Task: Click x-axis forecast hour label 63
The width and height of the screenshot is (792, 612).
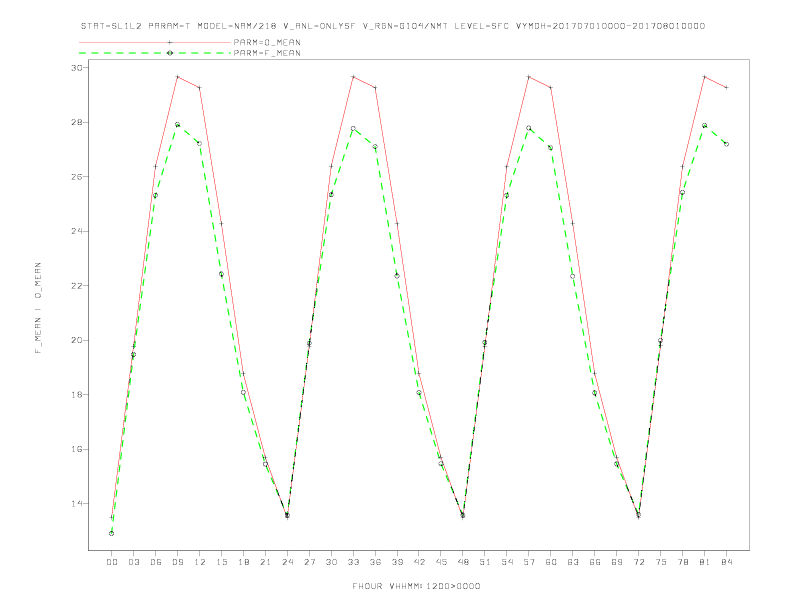Action: point(573,562)
